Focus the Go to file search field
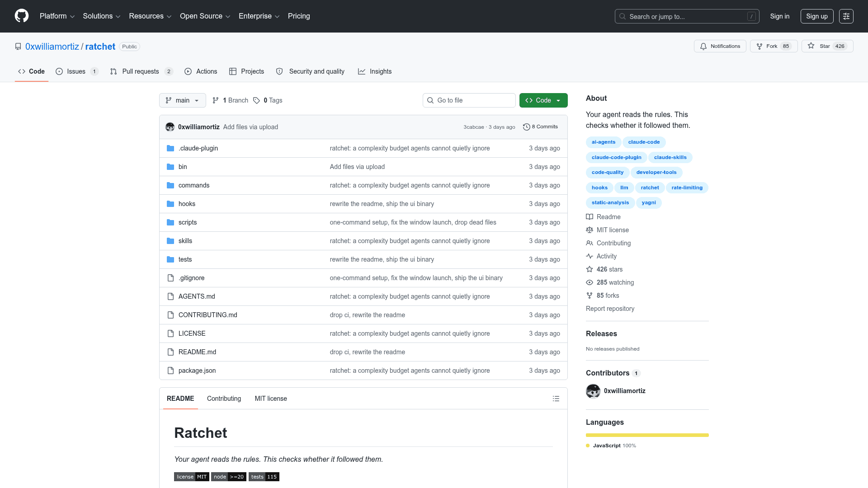The width and height of the screenshot is (868, 488). point(469,100)
